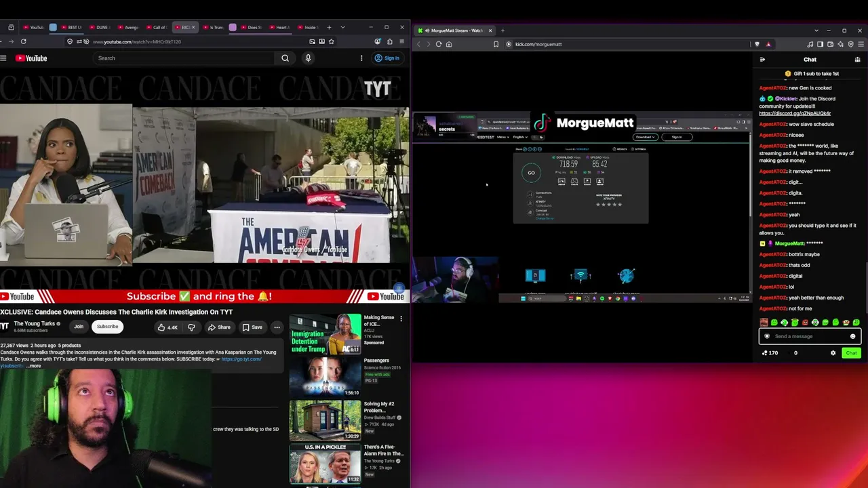Screen dimensions: 868x488
Task: Open YouTube settings three-dot menu near Sign in
Action: (x=361, y=58)
